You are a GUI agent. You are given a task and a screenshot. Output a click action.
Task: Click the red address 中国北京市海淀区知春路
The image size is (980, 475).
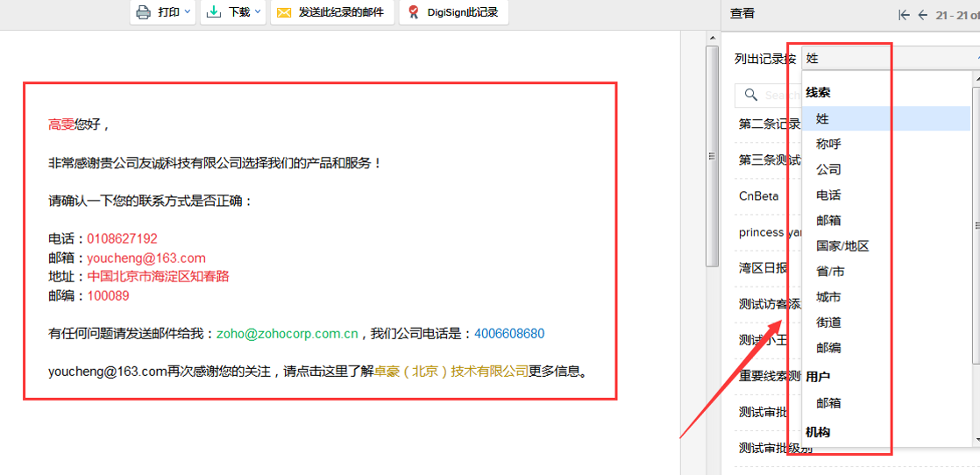coord(158,276)
